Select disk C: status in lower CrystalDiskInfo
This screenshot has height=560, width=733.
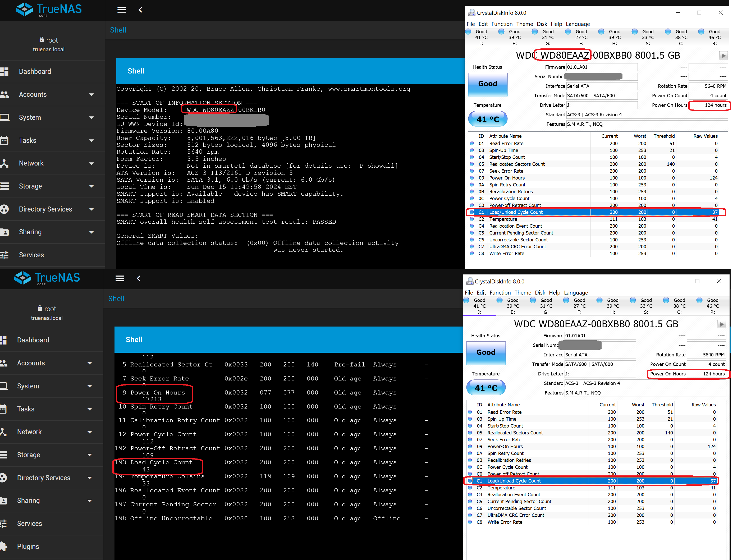coord(679,306)
